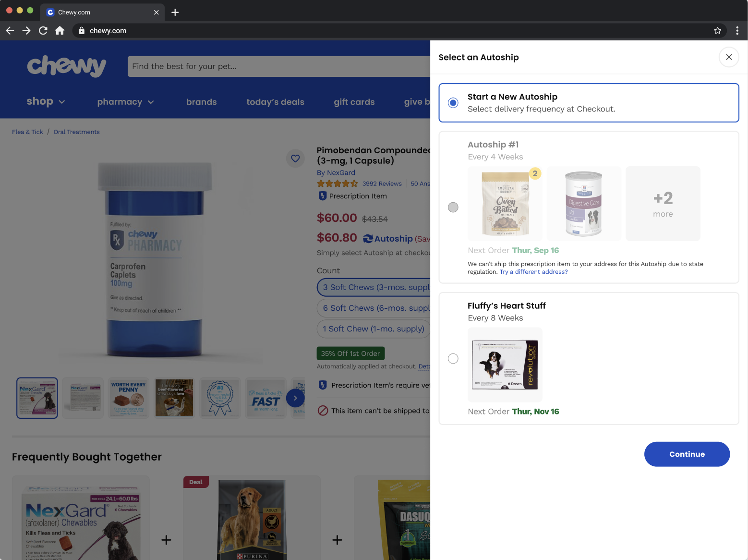748x560 pixels.
Task: Go forward using browser forward arrow
Action: pos(26,31)
